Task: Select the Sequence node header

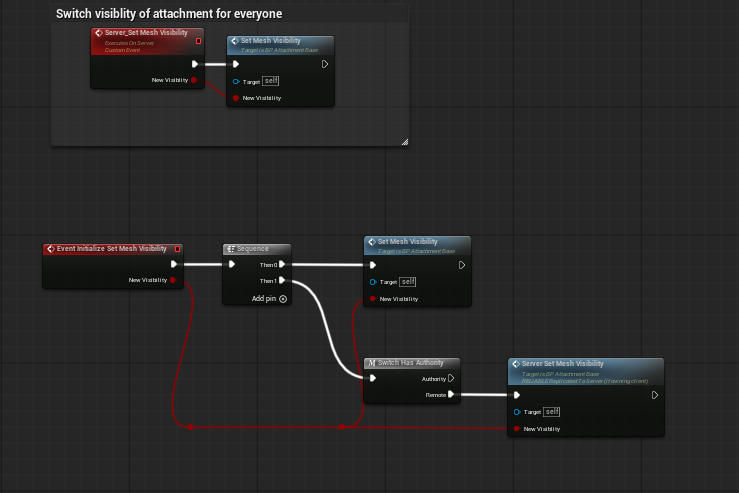Action: tap(258, 249)
